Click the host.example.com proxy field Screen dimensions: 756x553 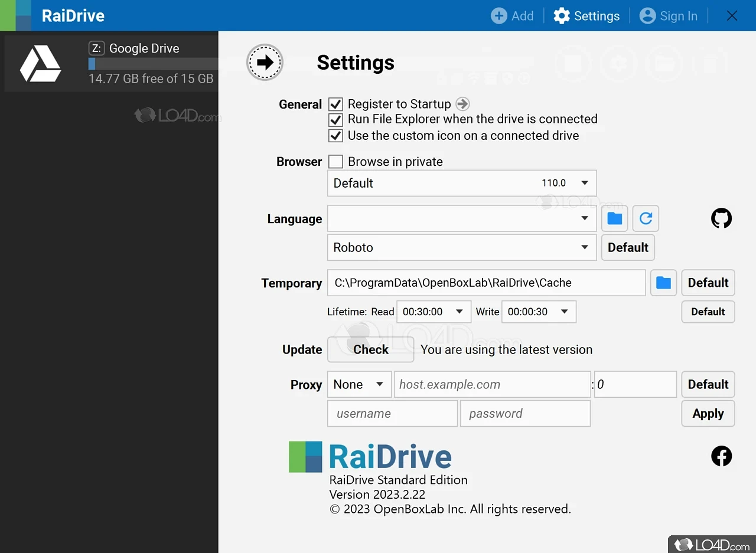coord(493,384)
